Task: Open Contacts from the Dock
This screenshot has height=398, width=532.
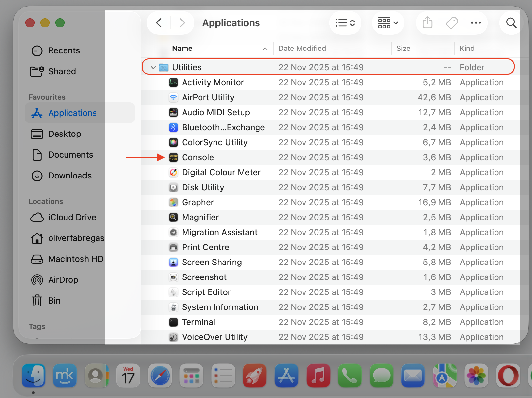Action: pyautogui.click(x=96, y=376)
